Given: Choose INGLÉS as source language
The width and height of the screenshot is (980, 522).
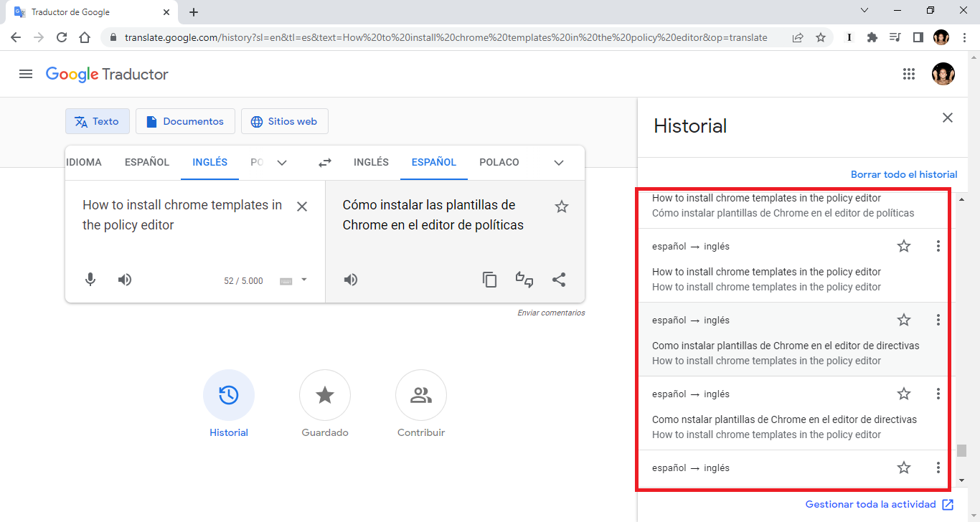Looking at the screenshot, I should [x=210, y=162].
